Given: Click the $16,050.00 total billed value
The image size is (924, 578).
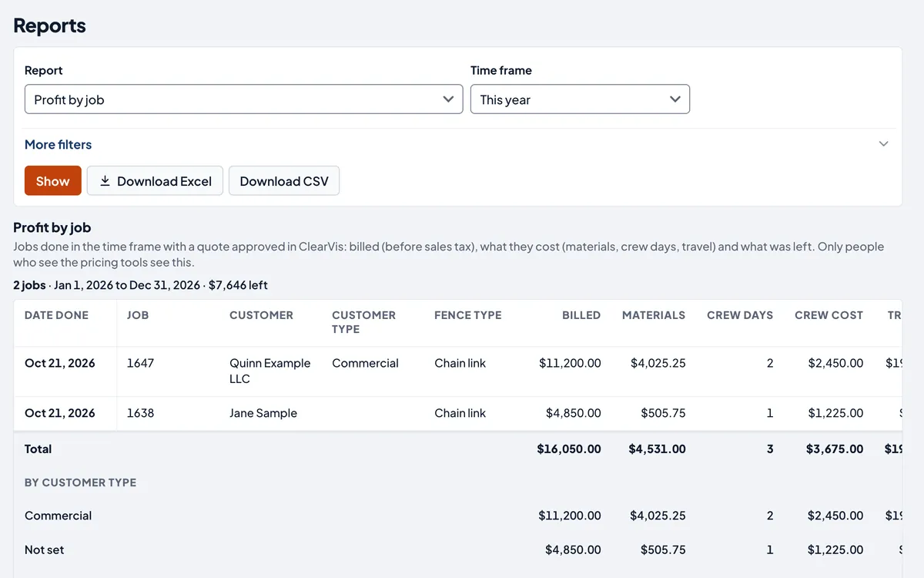Looking at the screenshot, I should pyautogui.click(x=569, y=449).
